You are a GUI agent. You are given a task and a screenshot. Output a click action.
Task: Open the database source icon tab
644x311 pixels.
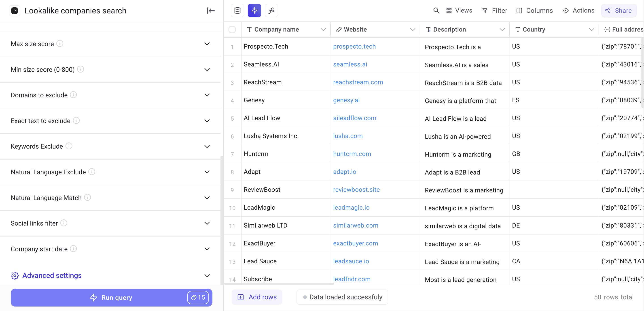[x=237, y=11]
